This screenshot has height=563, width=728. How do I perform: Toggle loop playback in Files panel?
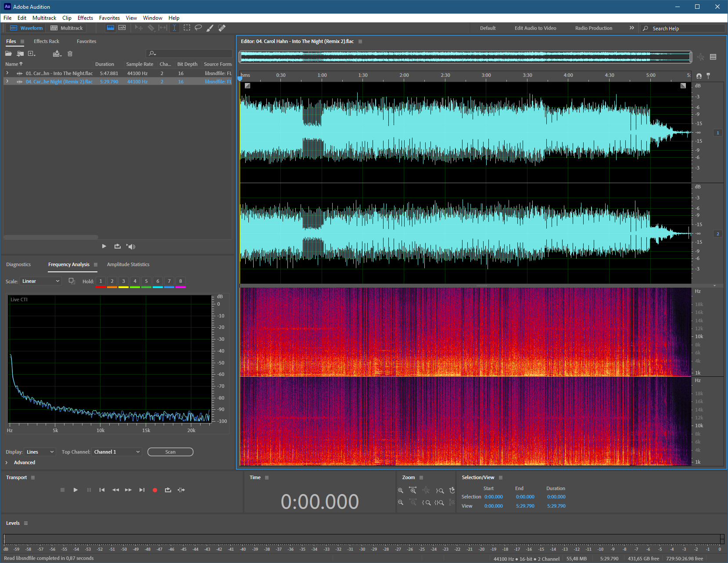117,246
